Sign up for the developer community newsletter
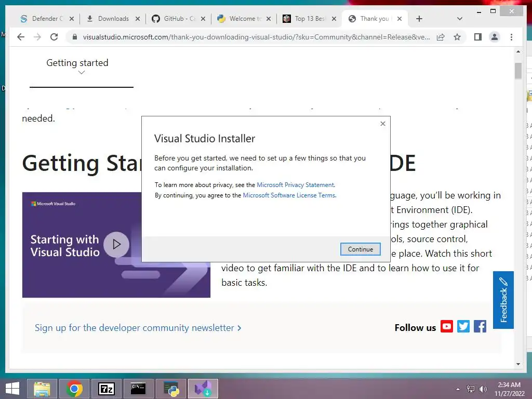 (138, 328)
